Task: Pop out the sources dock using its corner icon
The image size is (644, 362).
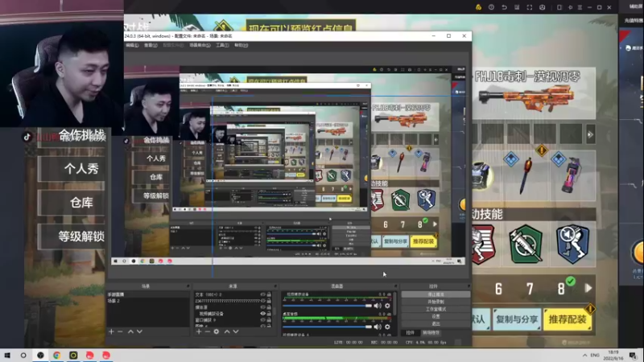Action: click(x=275, y=286)
